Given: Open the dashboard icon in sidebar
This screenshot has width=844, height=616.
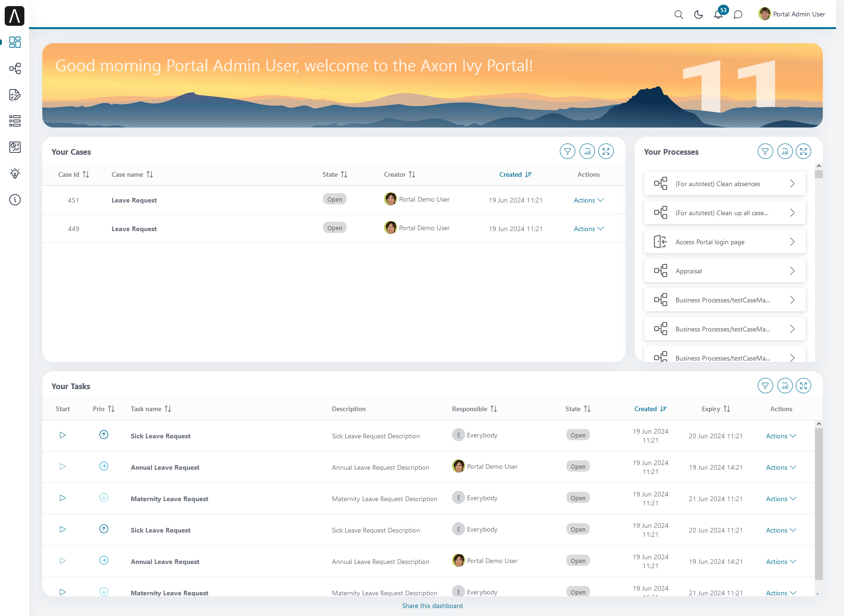Looking at the screenshot, I should (15, 42).
